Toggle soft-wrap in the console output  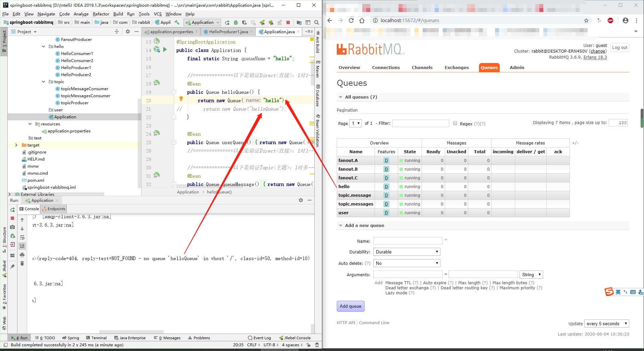(22, 237)
